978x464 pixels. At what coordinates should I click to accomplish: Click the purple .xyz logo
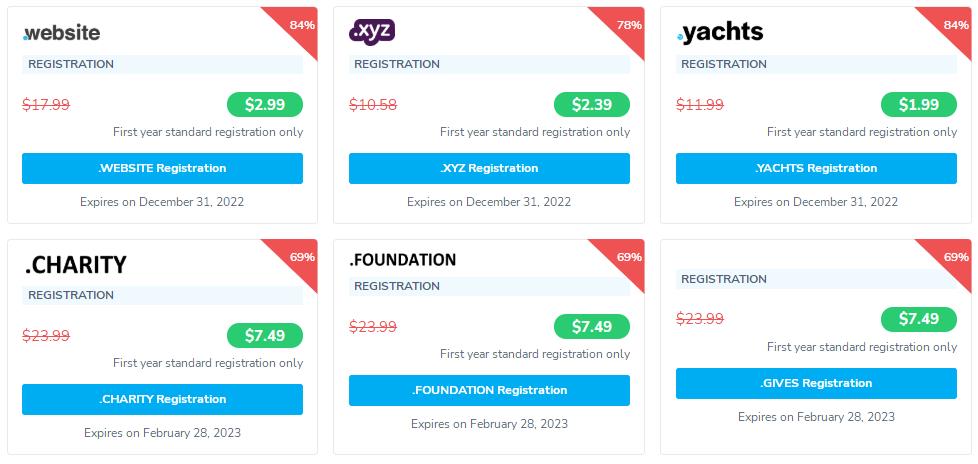372,32
